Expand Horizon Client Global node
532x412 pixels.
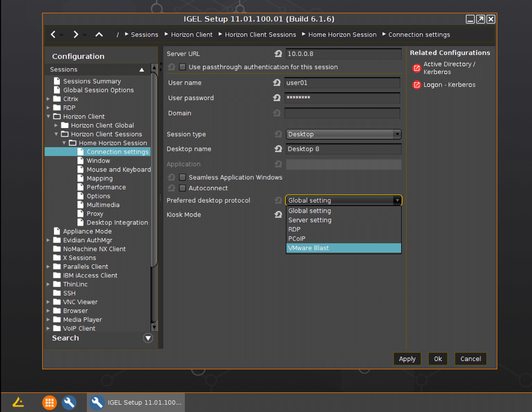56,125
